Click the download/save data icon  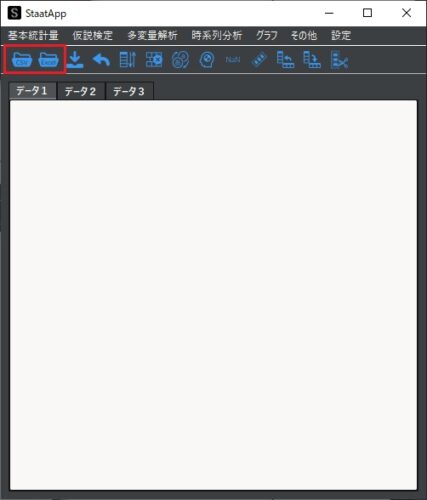tap(75, 60)
